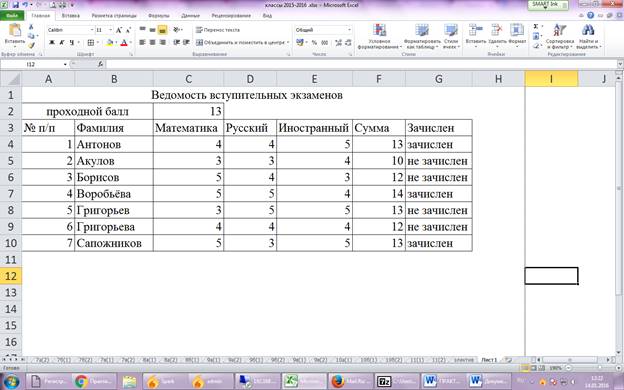The height and width of the screenshot is (390, 624).
Task: Click the Cut scissors icon
Action: [x=31, y=27]
